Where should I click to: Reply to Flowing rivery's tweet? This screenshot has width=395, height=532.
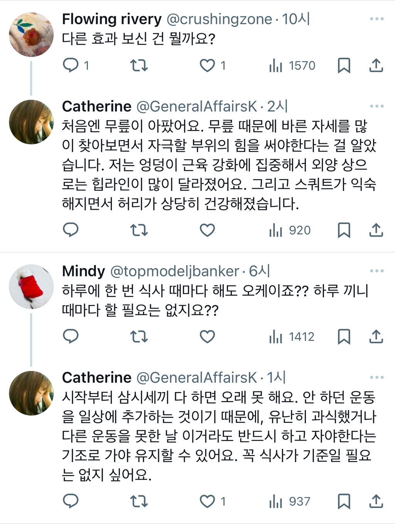[71, 66]
